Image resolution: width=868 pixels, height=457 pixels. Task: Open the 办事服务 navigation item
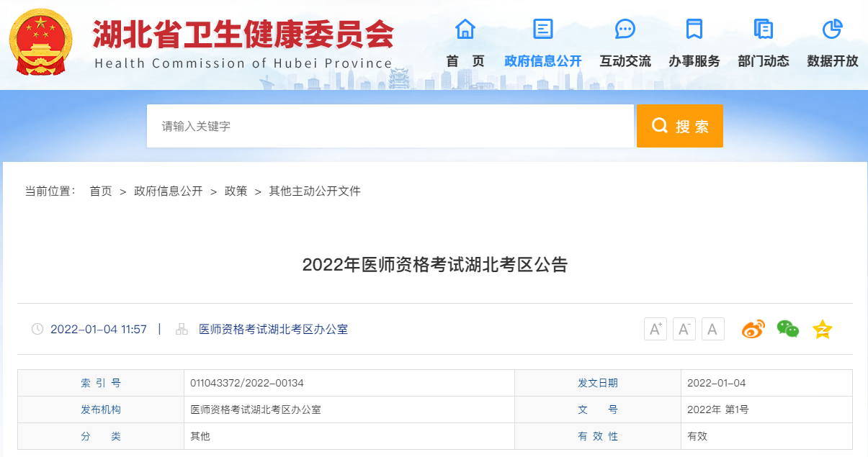(x=694, y=61)
